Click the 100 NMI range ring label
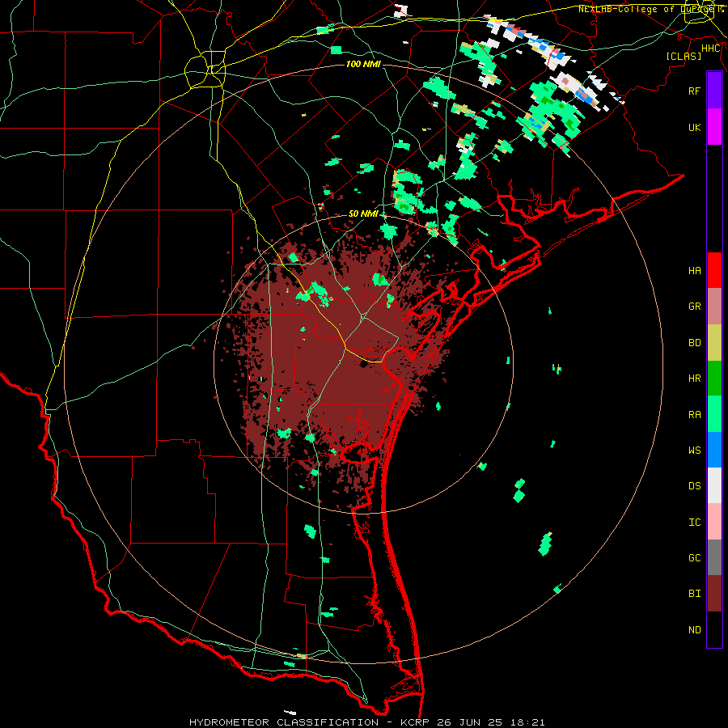Viewport: 728px width, 728px height. pos(363,64)
